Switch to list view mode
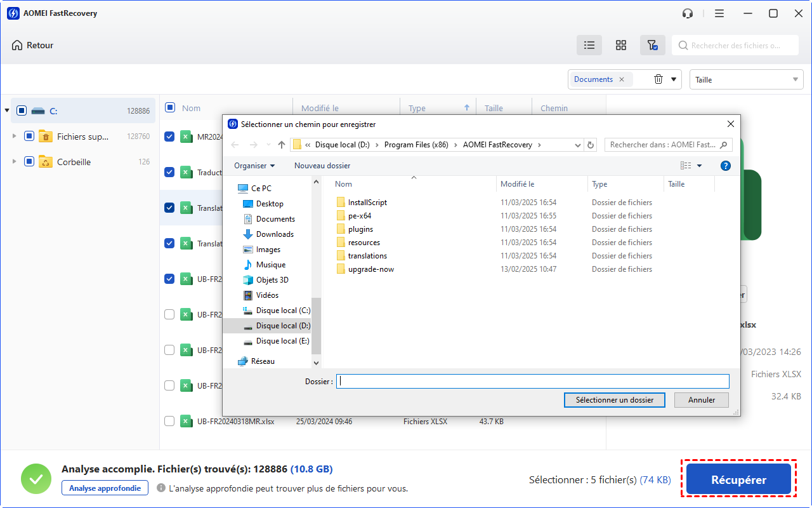Image resolution: width=812 pixels, height=508 pixels. point(589,45)
